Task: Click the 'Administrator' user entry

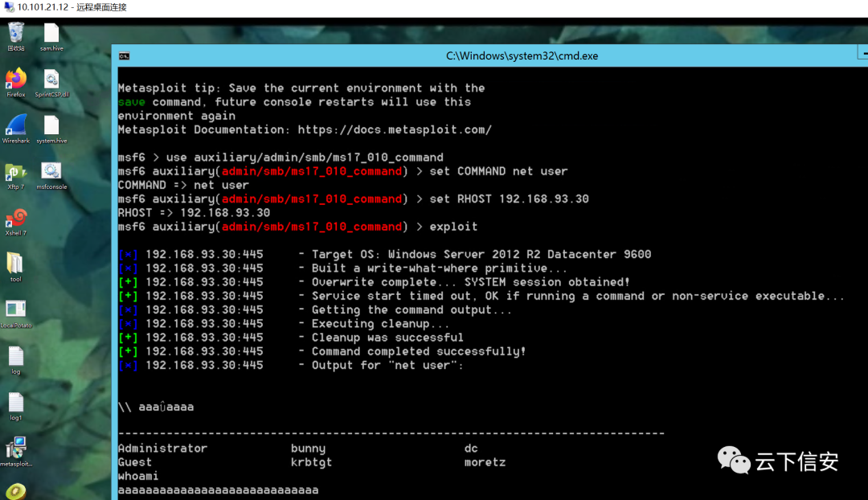Action: 162,448
